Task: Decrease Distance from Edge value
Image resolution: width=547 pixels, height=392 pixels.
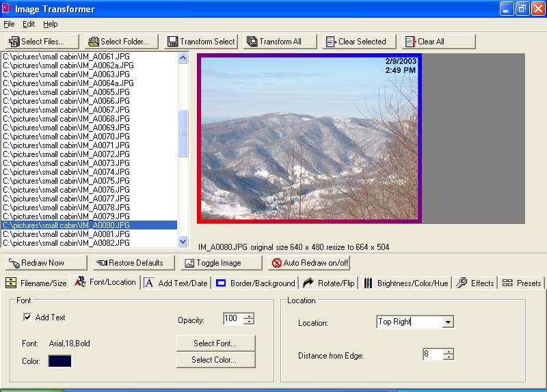Action: click(x=449, y=357)
